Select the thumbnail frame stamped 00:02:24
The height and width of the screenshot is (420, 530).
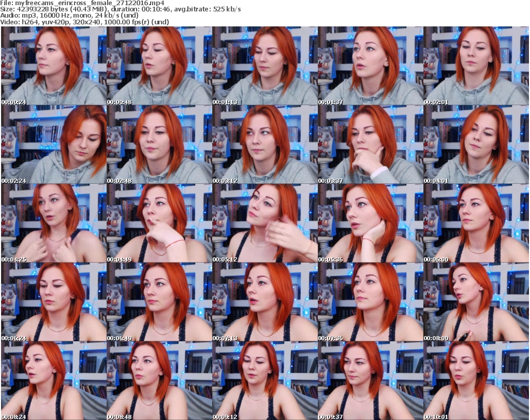(x=54, y=144)
